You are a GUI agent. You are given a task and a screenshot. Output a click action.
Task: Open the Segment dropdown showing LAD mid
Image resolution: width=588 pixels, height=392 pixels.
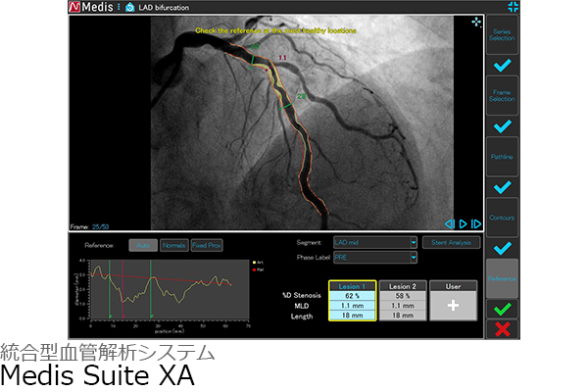pos(375,242)
